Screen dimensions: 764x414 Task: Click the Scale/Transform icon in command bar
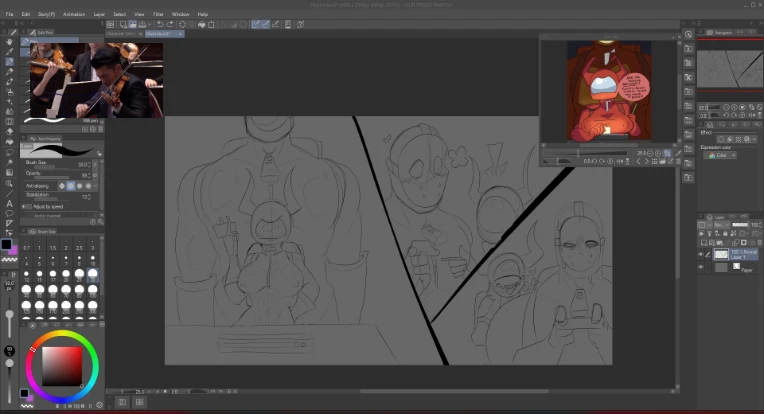coord(211,24)
